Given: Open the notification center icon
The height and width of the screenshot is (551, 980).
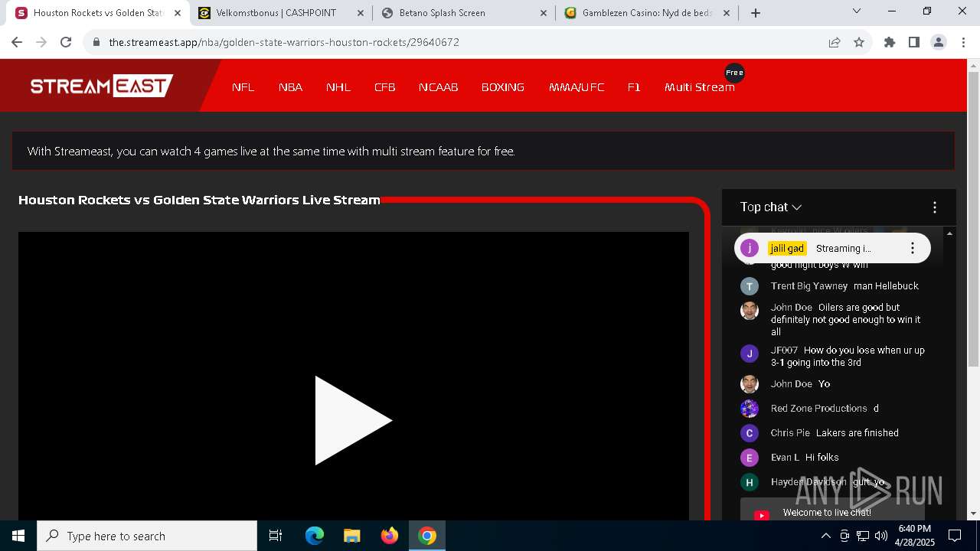Looking at the screenshot, I should pos(955,536).
